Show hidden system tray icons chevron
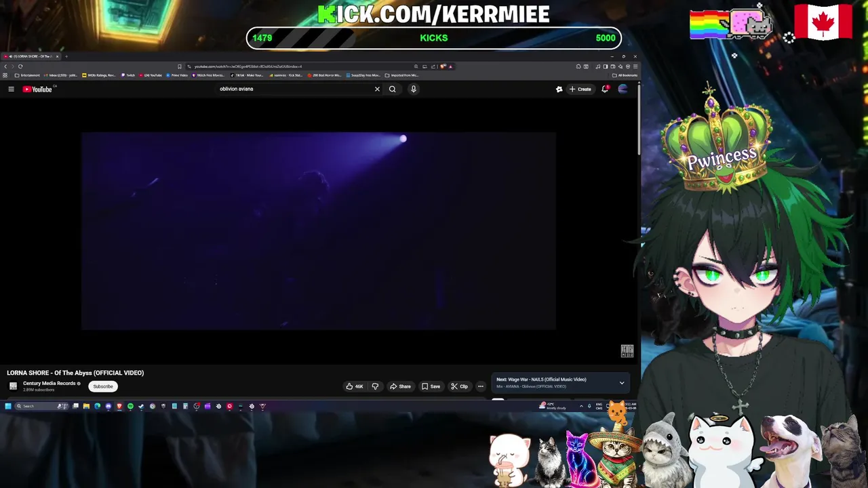The image size is (868, 488). [x=581, y=406]
